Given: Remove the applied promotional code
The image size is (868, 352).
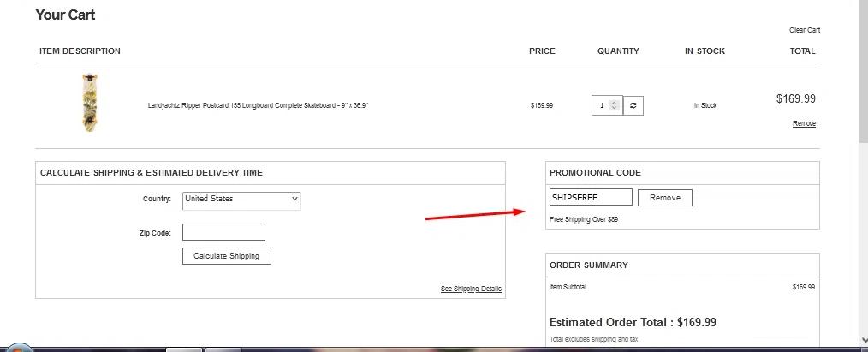Looking at the screenshot, I should point(664,198).
